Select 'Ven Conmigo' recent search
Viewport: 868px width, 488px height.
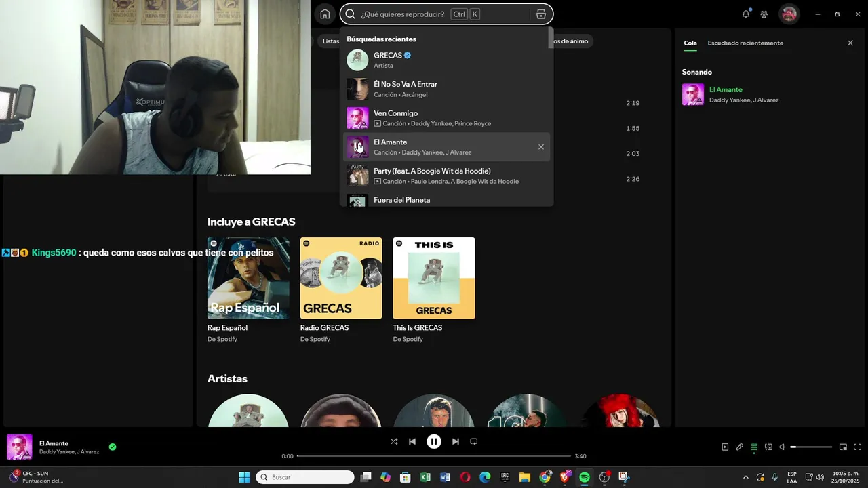pyautogui.click(x=446, y=118)
